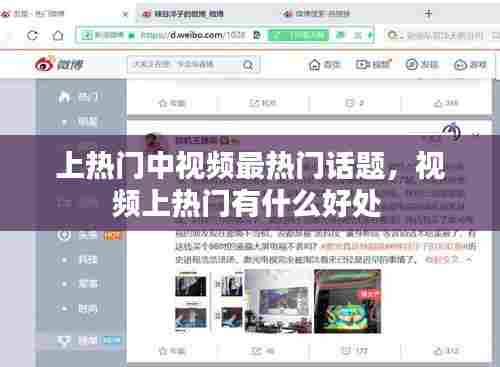This screenshot has width=500, height=367.
Task: Select 热门 with house icon in sidebar
Action: (78, 97)
